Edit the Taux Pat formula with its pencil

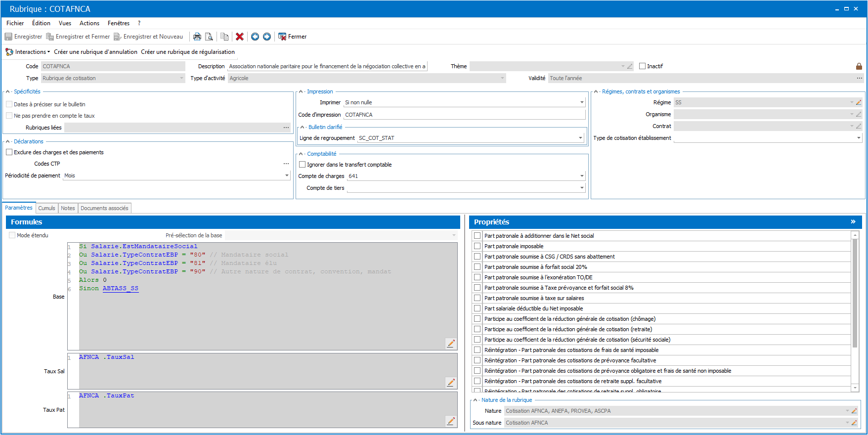coord(451,421)
